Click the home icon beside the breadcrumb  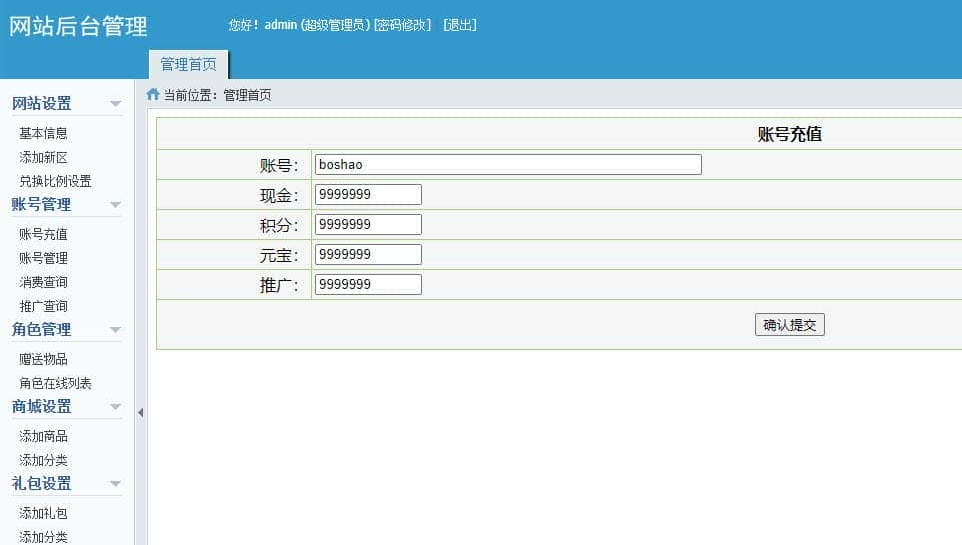pos(153,95)
